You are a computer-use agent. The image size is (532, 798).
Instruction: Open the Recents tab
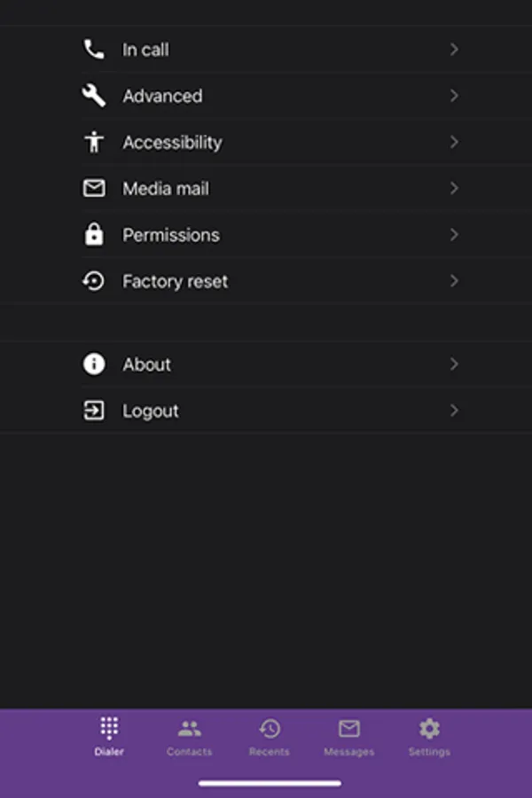(269, 738)
